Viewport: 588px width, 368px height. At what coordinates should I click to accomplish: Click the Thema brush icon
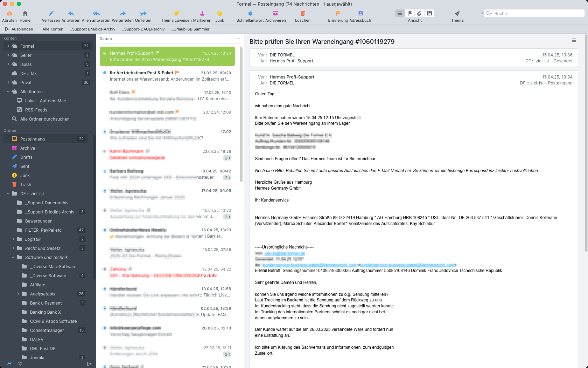tap(457, 13)
